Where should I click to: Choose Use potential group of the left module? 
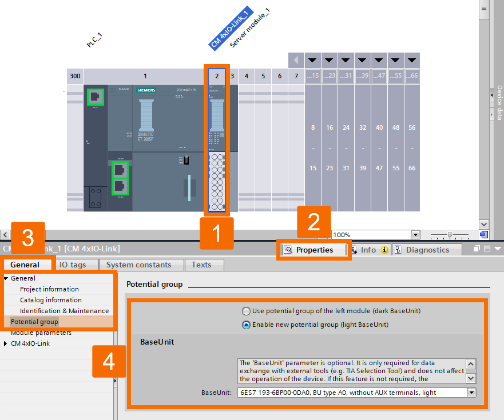coord(246,311)
